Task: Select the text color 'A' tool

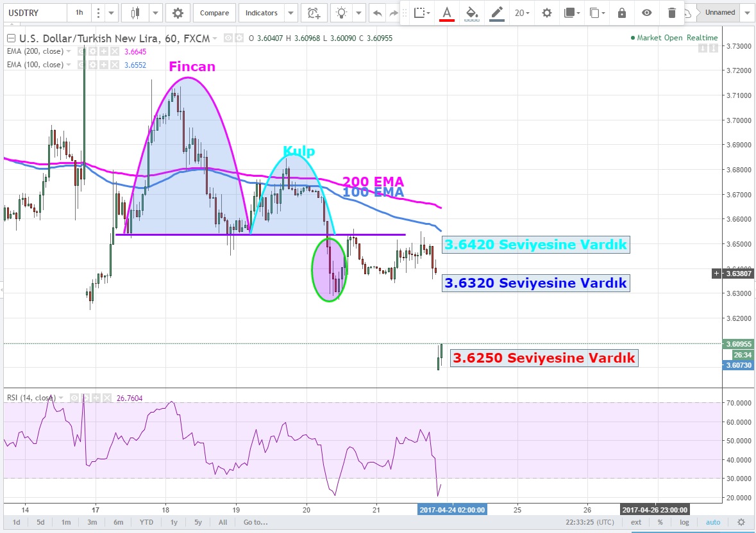Action: pos(447,13)
